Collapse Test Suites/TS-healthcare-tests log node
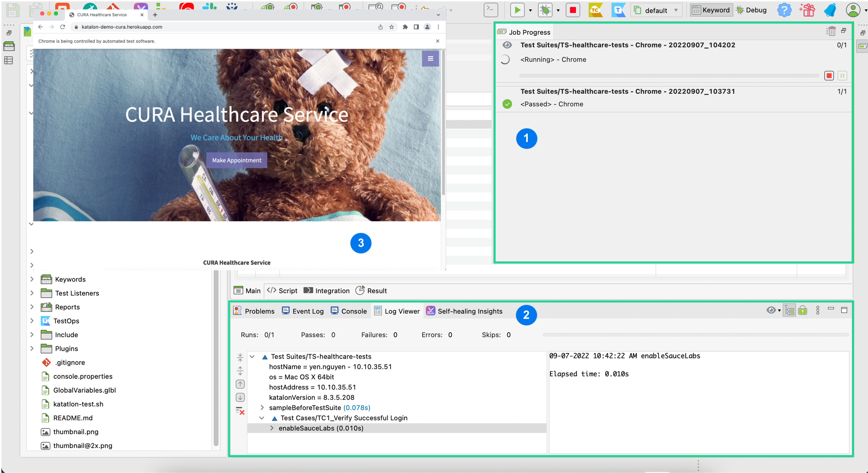 click(252, 356)
